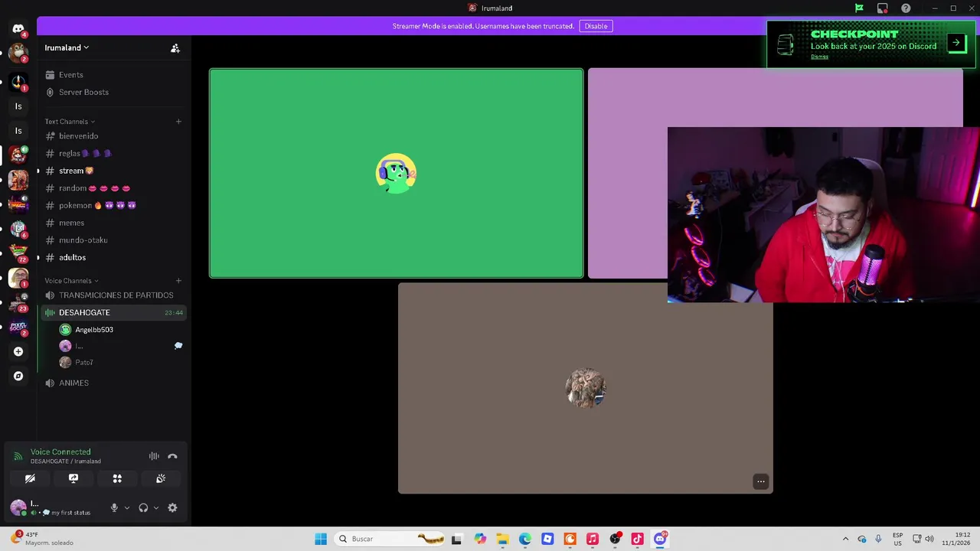This screenshot has width=980, height=551.
Task: Click your user avatar in bottom panel
Action: point(18,507)
